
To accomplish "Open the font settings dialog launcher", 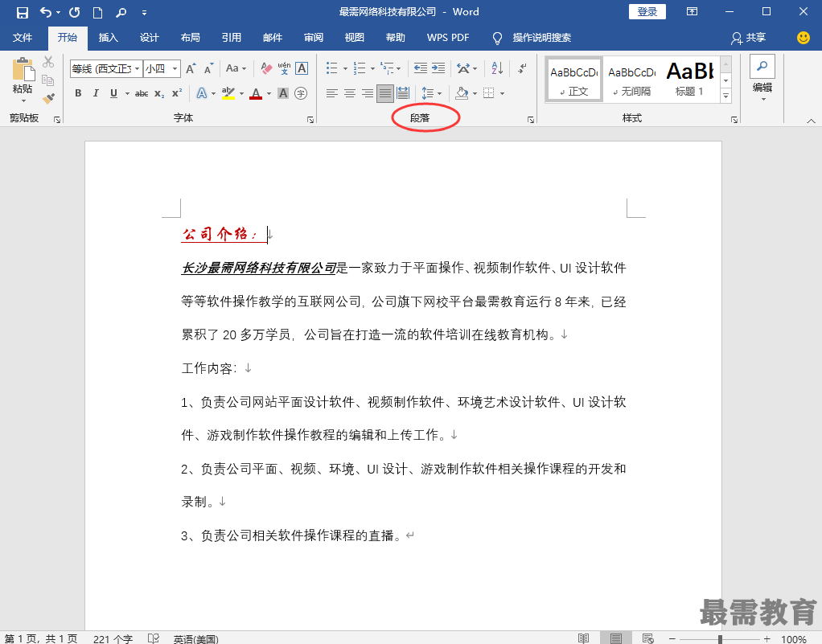I will (310, 120).
